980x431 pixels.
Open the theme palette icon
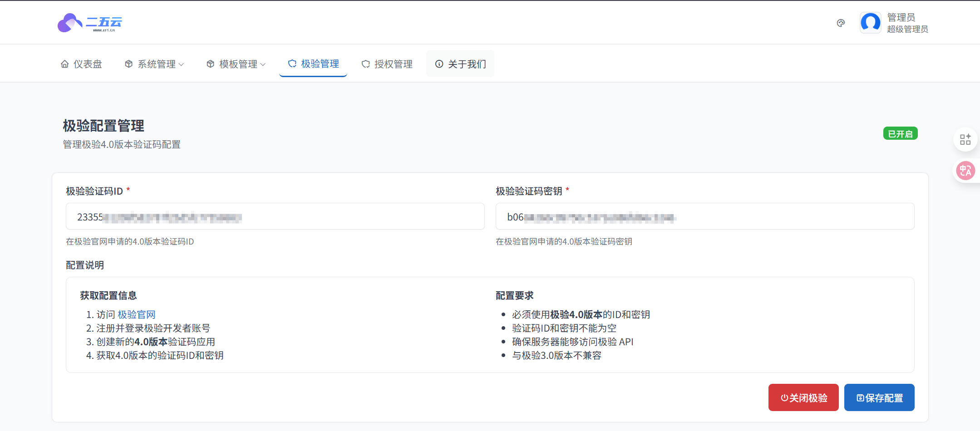click(x=841, y=23)
